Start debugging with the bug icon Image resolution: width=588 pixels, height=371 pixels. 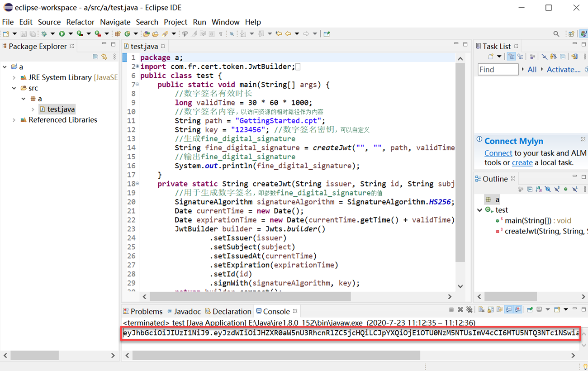[44, 34]
